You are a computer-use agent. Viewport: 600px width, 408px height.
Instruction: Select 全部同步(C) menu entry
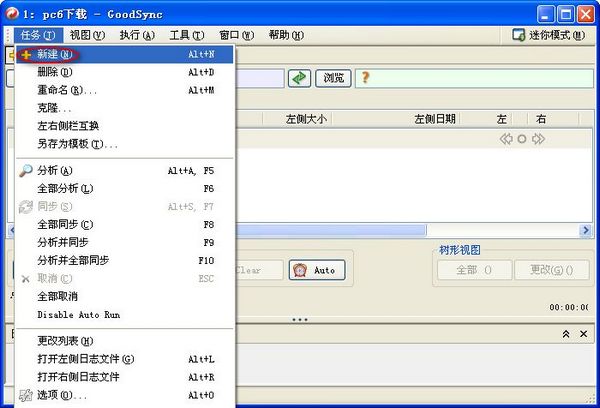click(x=124, y=224)
